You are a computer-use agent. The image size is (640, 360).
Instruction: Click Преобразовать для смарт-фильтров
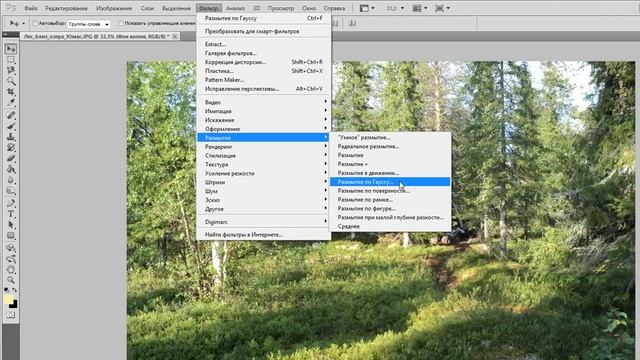pyautogui.click(x=263, y=31)
